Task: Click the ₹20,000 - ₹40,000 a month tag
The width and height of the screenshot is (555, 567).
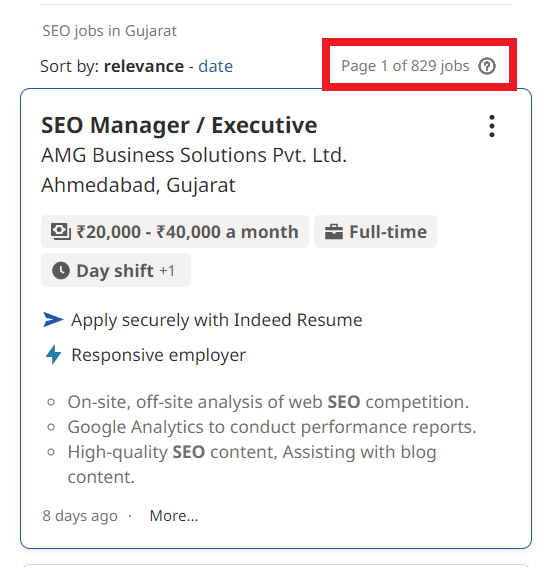Action: [175, 231]
